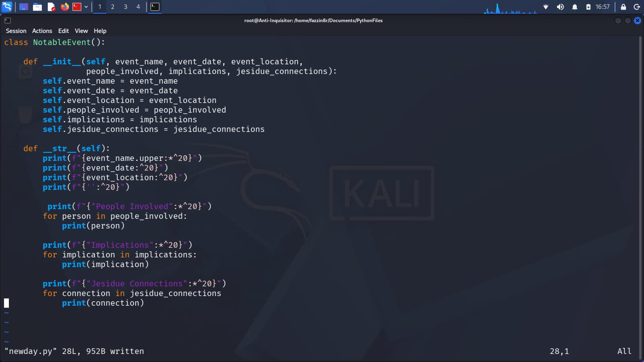Place cursor on 'class NotableEvent():' line
The width and height of the screenshot is (644, 362).
pyautogui.click(x=55, y=42)
